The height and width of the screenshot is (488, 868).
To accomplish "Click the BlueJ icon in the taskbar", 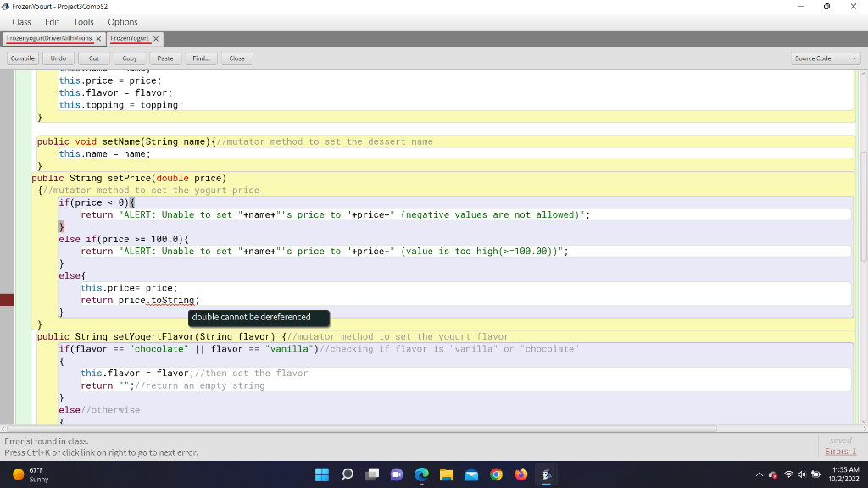I will point(547,474).
